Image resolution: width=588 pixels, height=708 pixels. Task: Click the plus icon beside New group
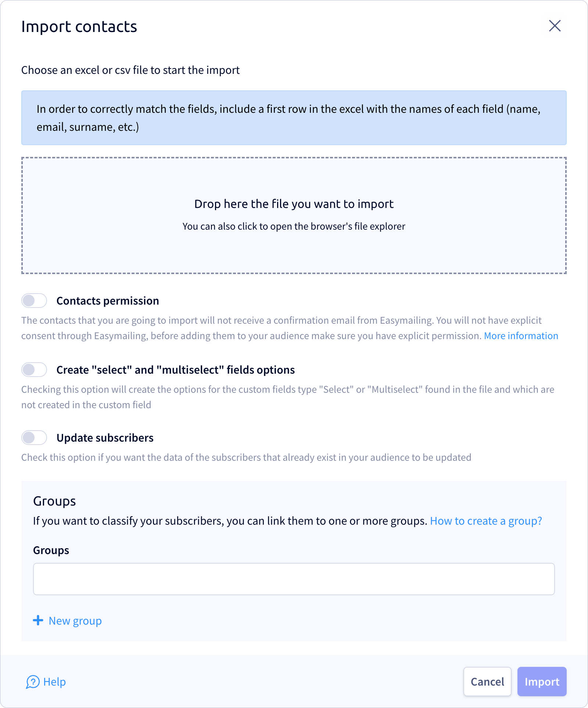coord(38,621)
